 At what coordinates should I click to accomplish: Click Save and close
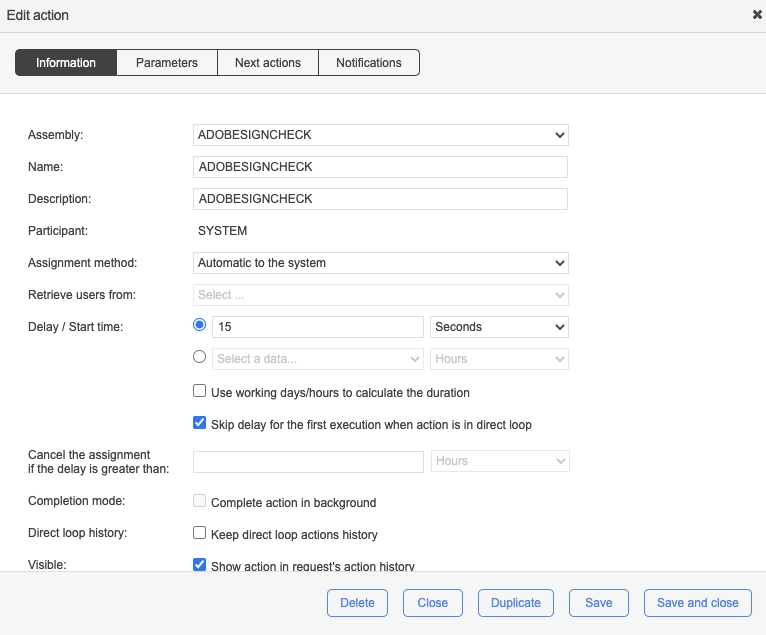coord(698,603)
